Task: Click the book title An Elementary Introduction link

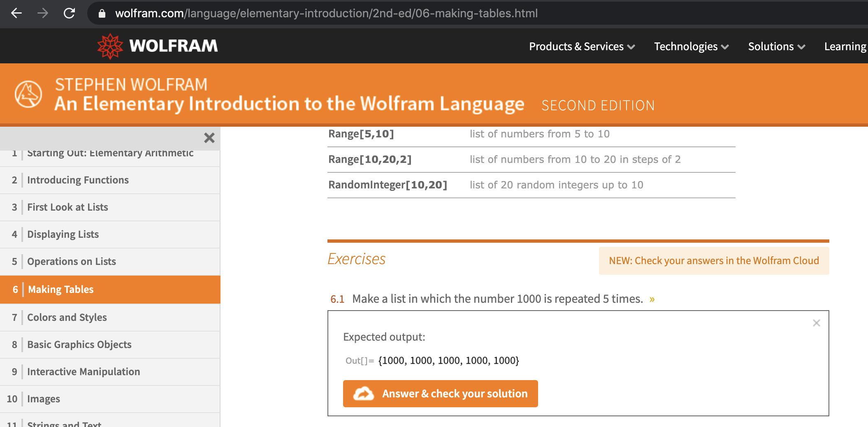Action: 289,104
